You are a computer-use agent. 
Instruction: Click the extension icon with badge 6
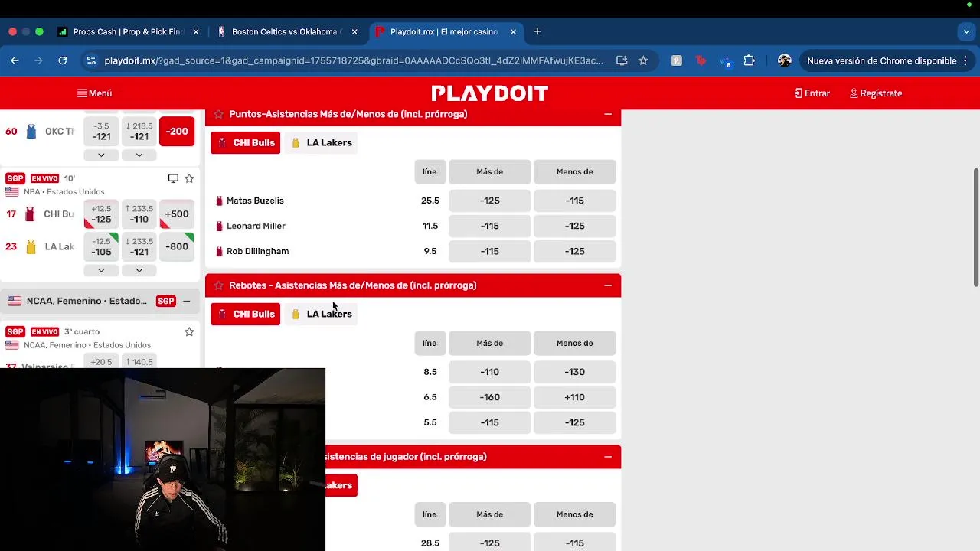click(x=724, y=60)
